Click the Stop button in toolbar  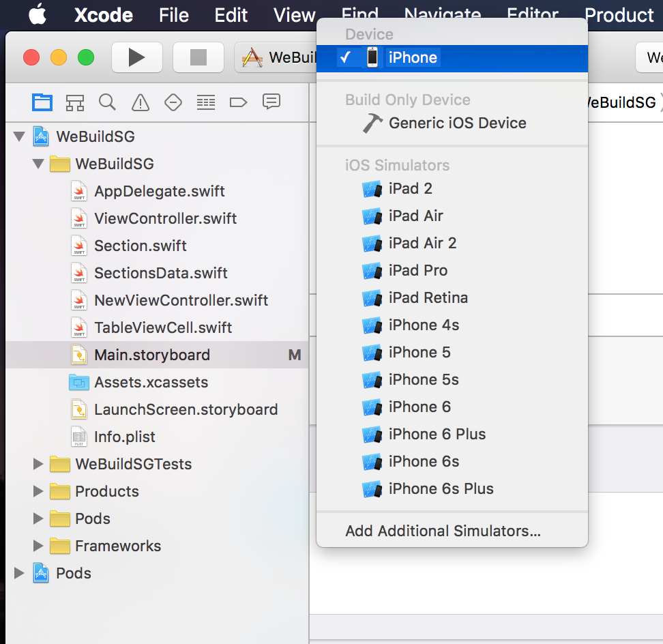coord(198,57)
